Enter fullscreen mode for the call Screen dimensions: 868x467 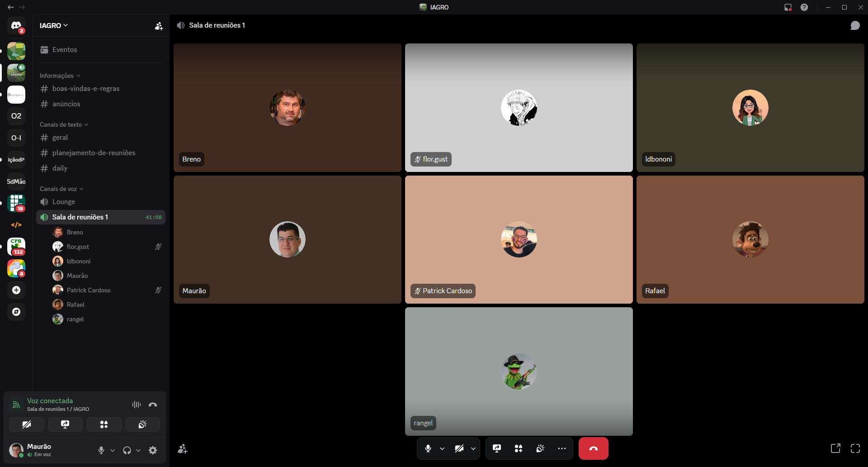pos(855,448)
